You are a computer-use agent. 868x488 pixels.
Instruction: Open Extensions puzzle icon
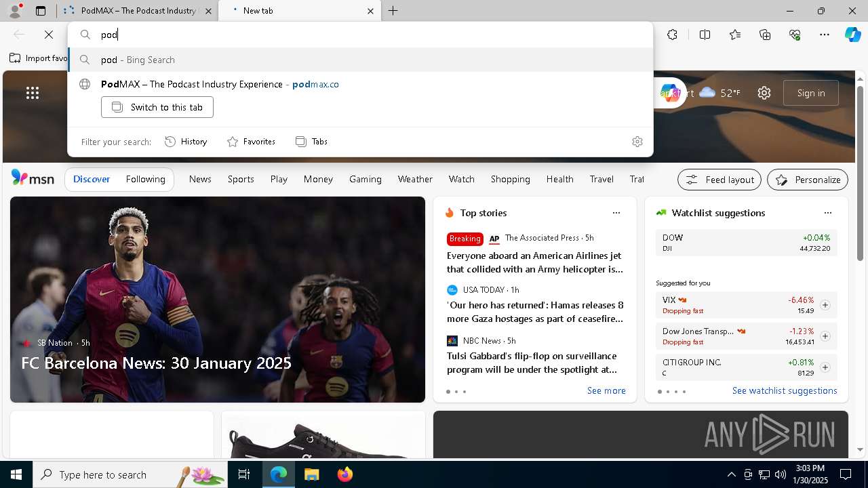[672, 35]
